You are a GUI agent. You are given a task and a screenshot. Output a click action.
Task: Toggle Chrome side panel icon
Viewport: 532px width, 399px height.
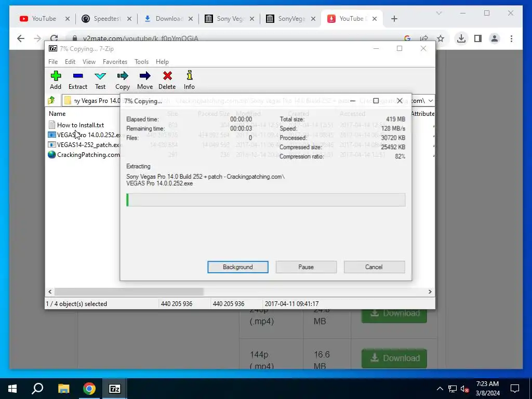point(478,38)
